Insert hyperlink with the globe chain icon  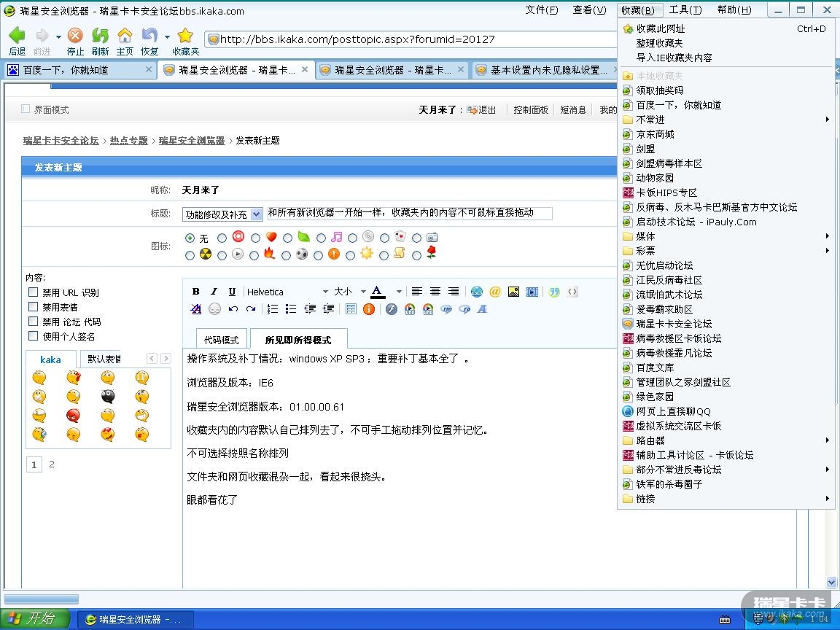(477, 292)
